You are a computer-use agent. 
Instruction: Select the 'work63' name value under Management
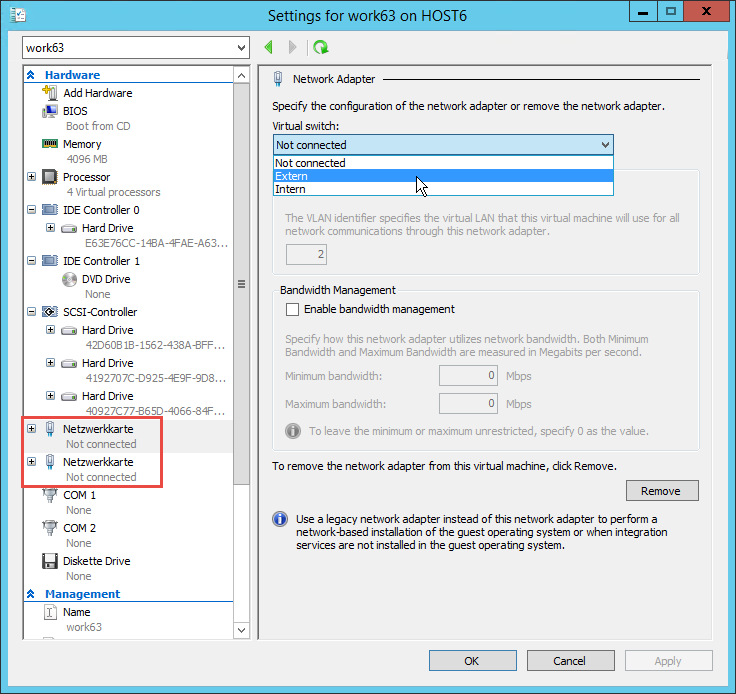click(x=84, y=627)
